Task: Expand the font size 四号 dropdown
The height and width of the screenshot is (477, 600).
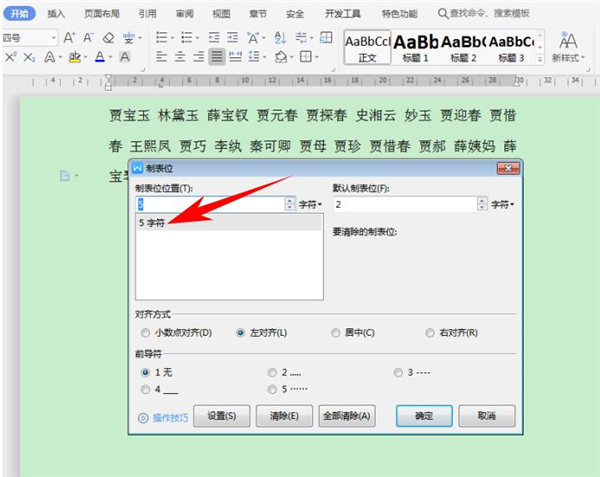Action: tap(54, 38)
